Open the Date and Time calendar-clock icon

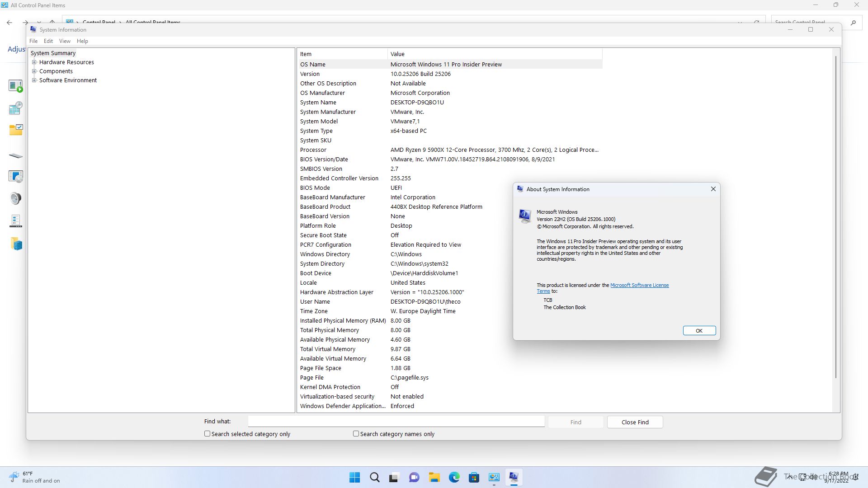pyautogui.click(x=16, y=108)
